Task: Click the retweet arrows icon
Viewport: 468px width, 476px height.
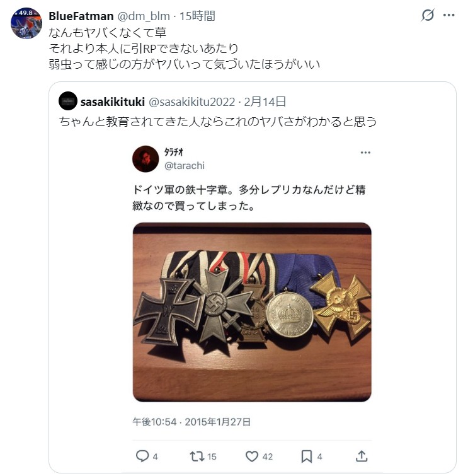Action: pos(197,456)
